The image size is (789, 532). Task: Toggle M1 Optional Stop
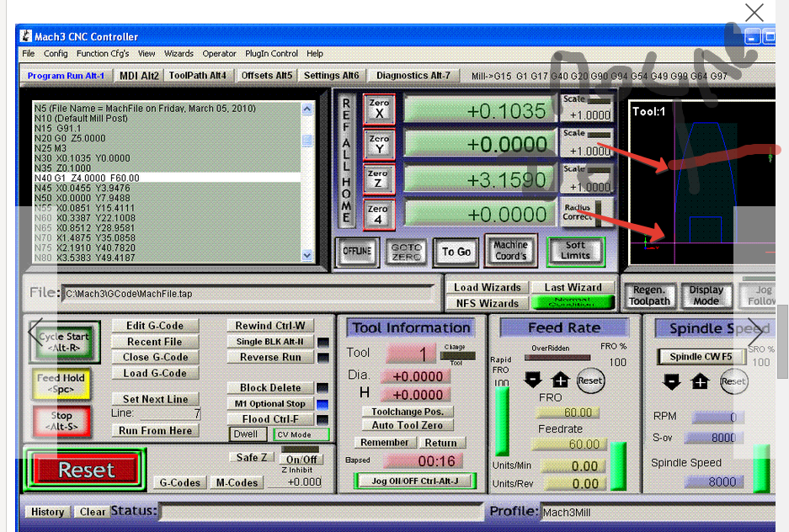(270, 404)
